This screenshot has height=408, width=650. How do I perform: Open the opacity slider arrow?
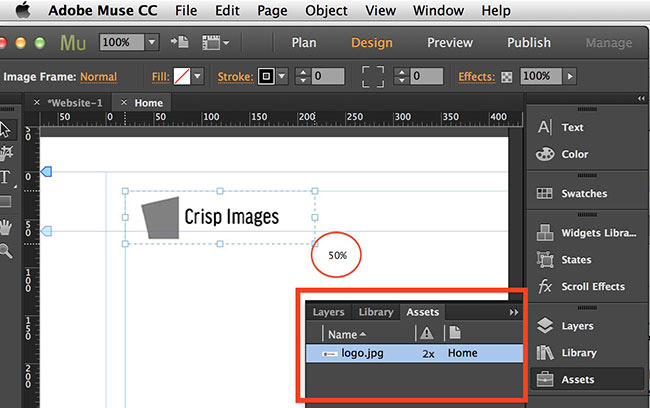click(x=570, y=76)
